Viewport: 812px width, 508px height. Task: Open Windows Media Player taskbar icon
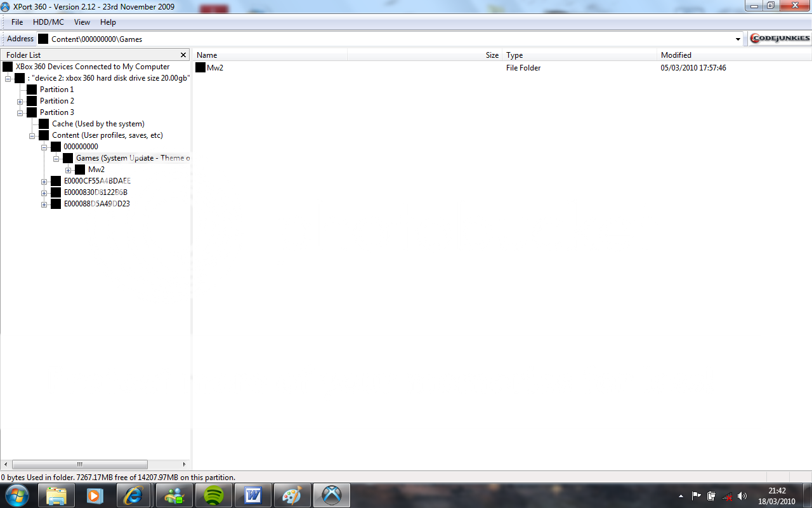(x=95, y=495)
